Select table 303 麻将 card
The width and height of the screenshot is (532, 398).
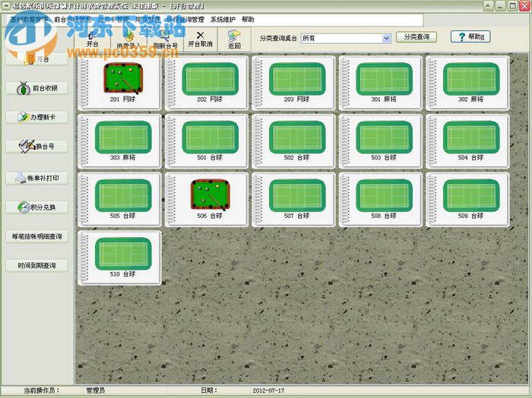[119, 141]
